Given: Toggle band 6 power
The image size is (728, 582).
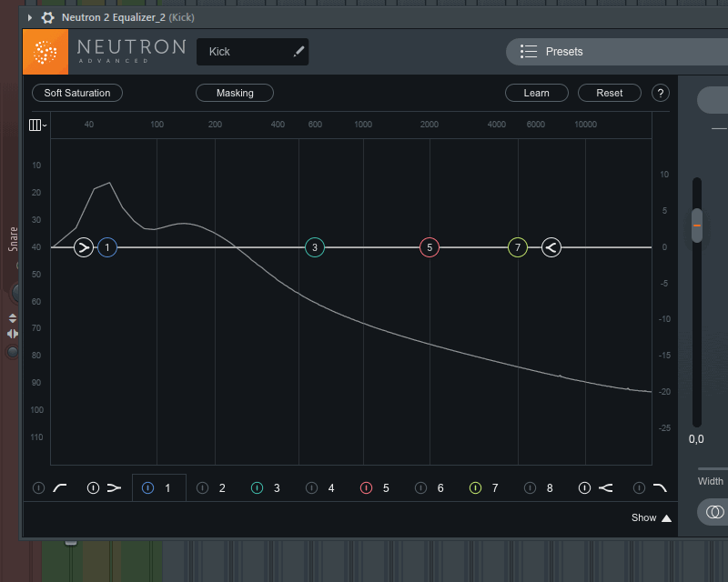Looking at the screenshot, I should coord(420,487).
